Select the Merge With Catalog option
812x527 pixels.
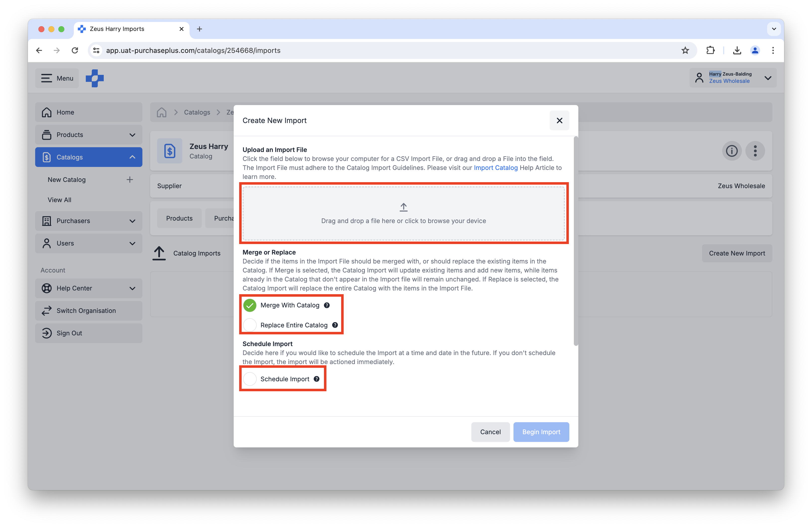click(x=250, y=305)
